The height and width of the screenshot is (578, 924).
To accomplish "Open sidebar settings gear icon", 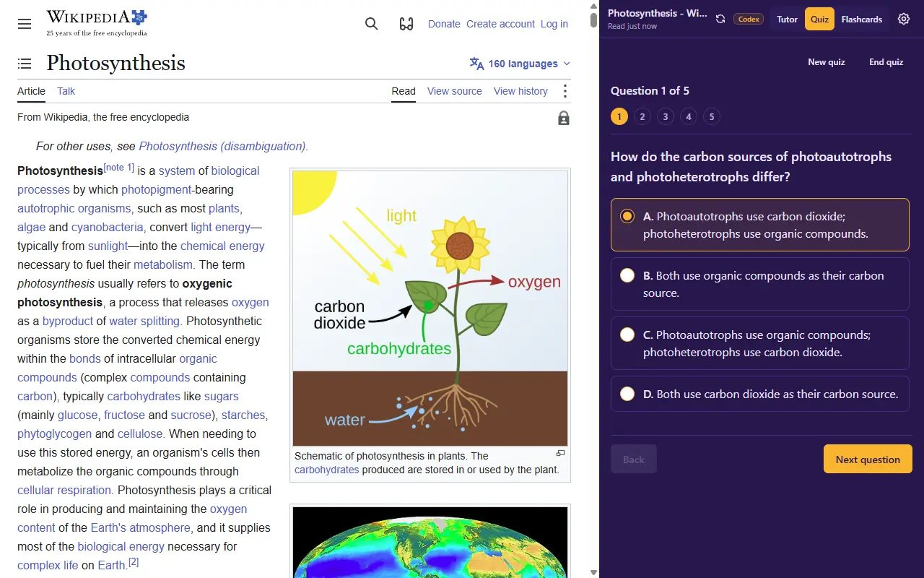I will pos(904,19).
